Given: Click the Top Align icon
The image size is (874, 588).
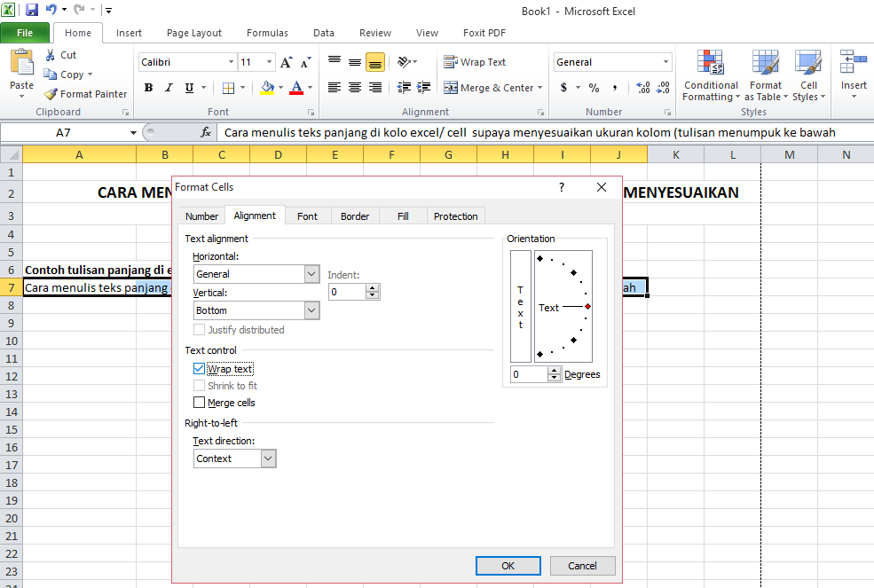Looking at the screenshot, I should click(x=335, y=62).
